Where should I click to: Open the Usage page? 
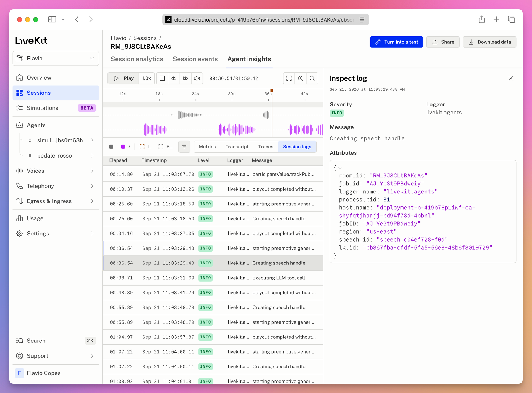(56, 218)
